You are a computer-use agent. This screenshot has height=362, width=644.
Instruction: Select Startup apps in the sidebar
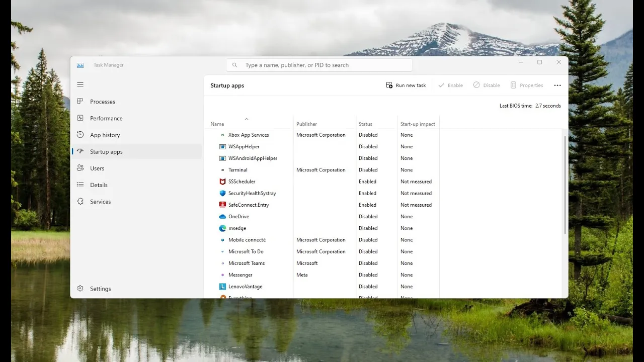[136, 151]
